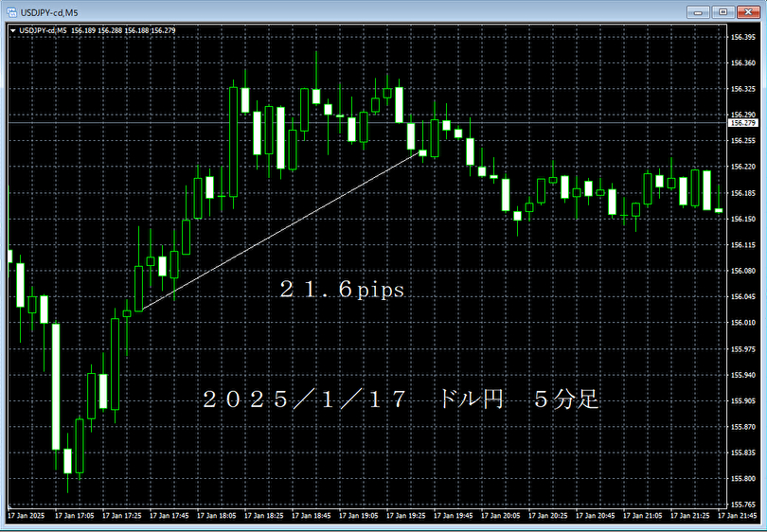Select the white diagonal trendline on the chart
This screenshot has height=532, width=767.
pyautogui.click(x=281, y=232)
